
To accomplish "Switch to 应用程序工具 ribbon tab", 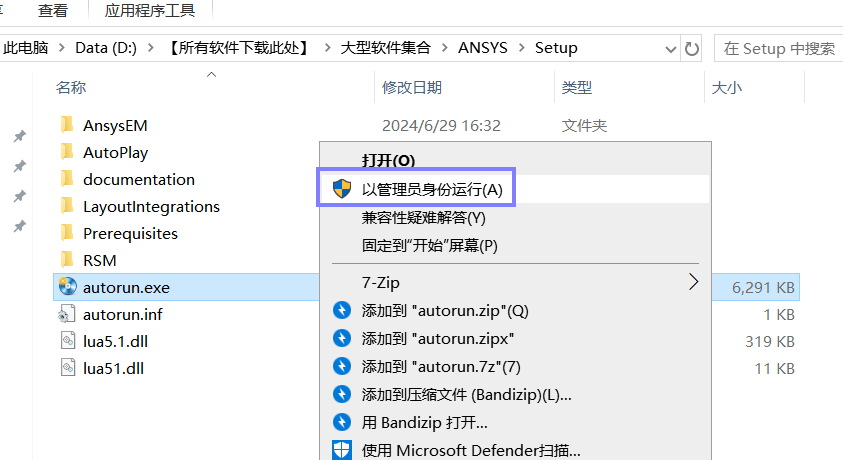I will (149, 10).
